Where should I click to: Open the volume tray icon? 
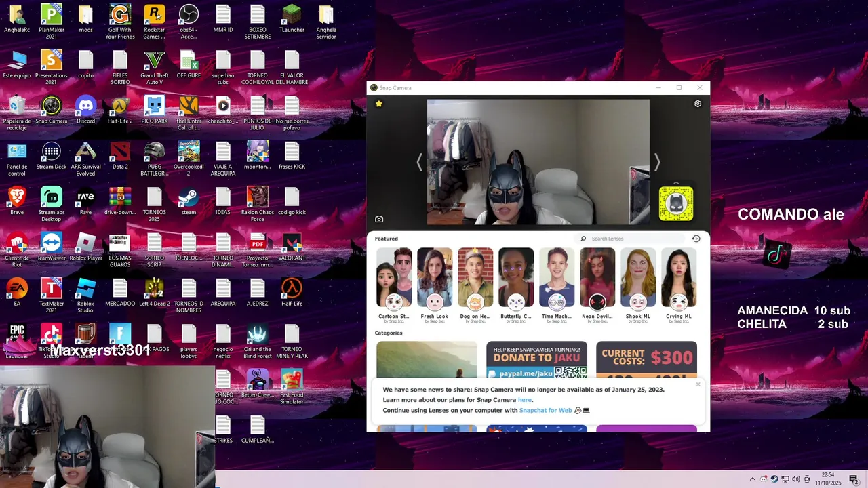pos(796,479)
